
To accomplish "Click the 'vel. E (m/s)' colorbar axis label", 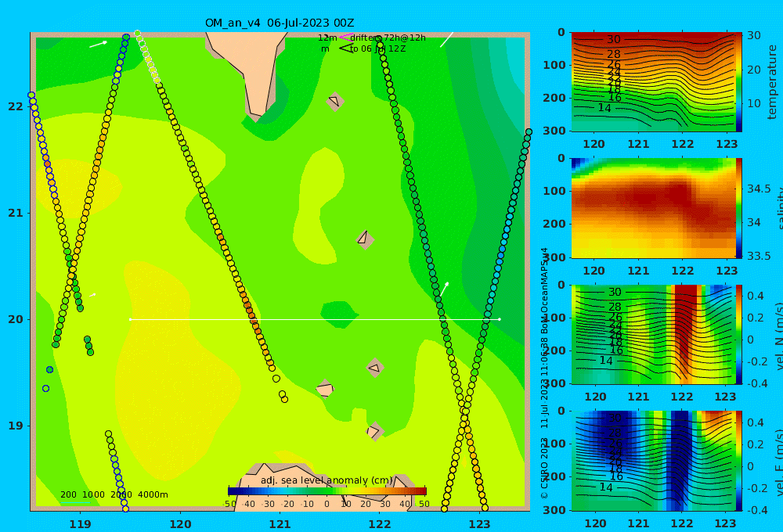I will click(x=778, y=462).
